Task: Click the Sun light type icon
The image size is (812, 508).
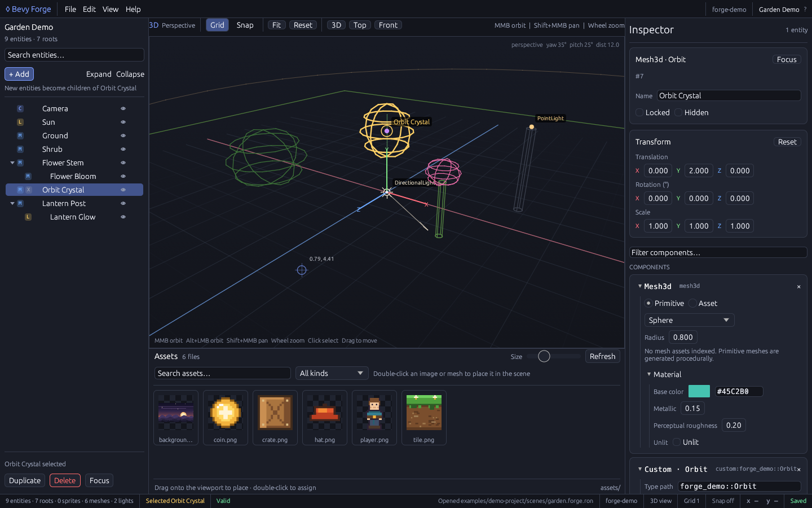Action: click(x=20, y=122)
